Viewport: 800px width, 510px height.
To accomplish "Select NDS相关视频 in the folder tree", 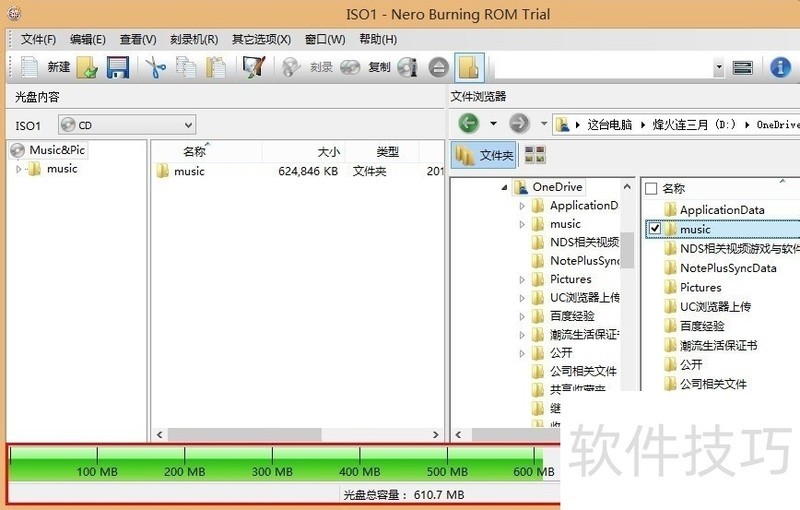I will tap(584, 242).
